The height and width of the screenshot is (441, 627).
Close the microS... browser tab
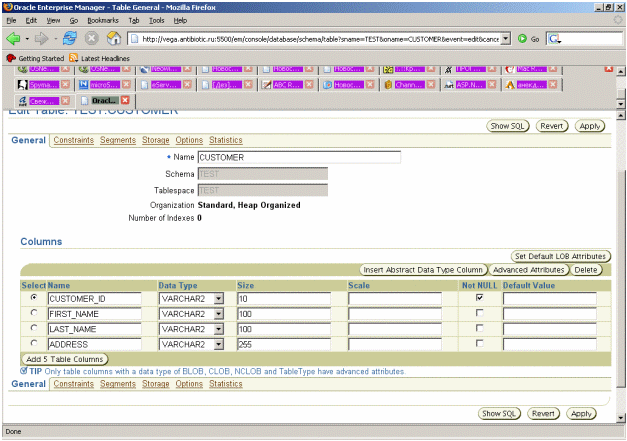click(x=126, y=84)
